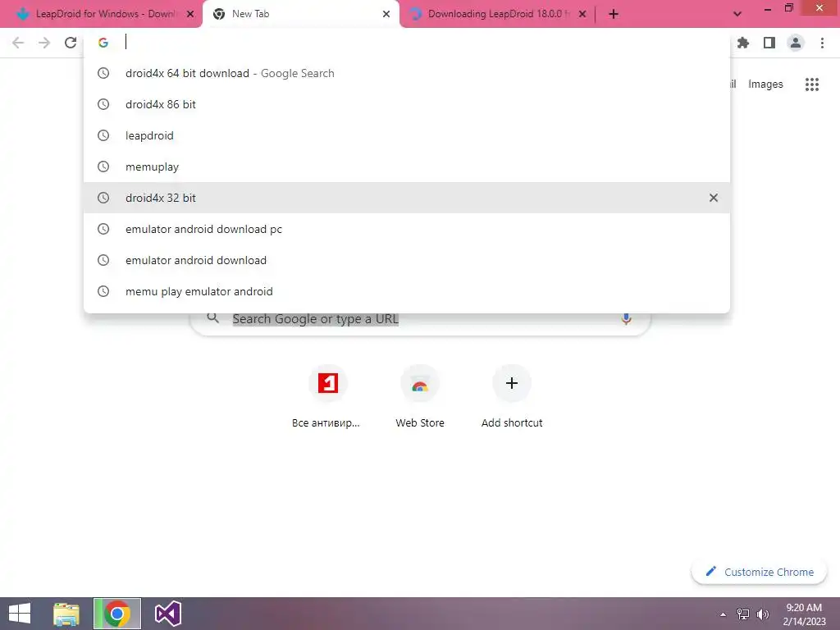840x630 pixels.
Task: Open the Chrome three-dot menu
Action: point(822,43)
